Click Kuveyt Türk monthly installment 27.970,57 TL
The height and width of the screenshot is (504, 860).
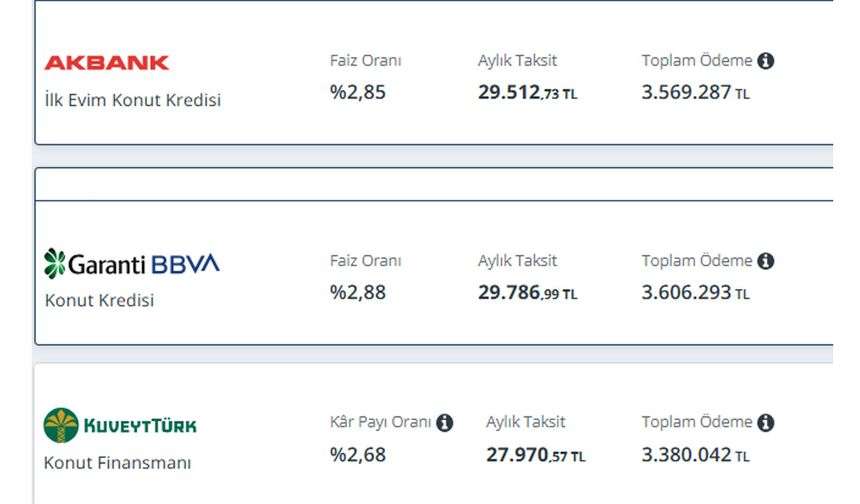click(x=536, y=455)
